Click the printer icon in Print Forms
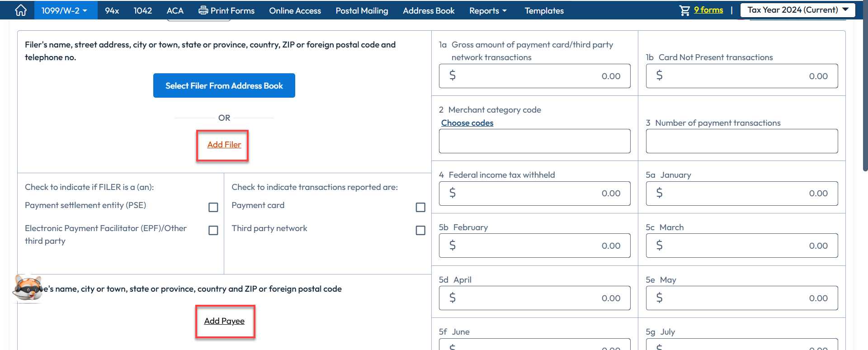Viewport: 868px width, 350px height. coord(203,10)
